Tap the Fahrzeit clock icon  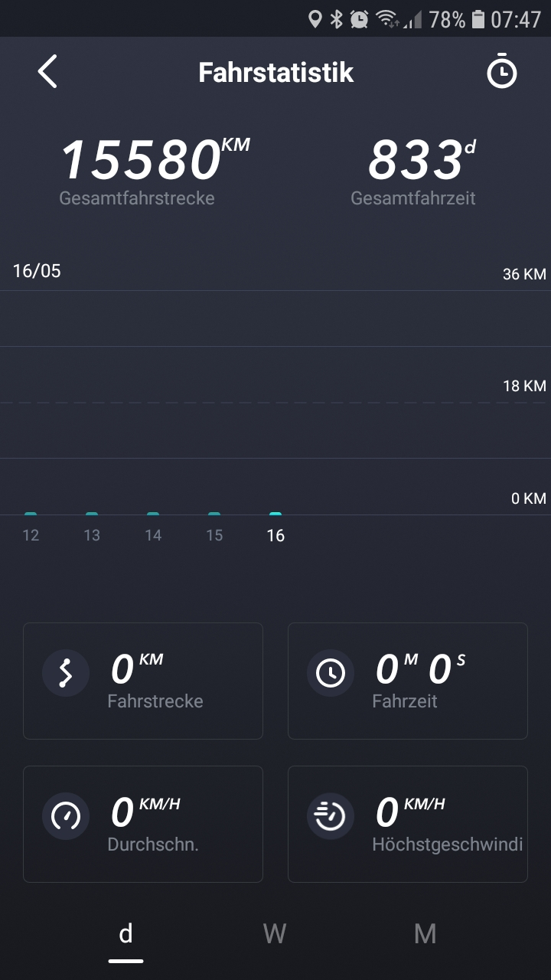tap(331, 673)
